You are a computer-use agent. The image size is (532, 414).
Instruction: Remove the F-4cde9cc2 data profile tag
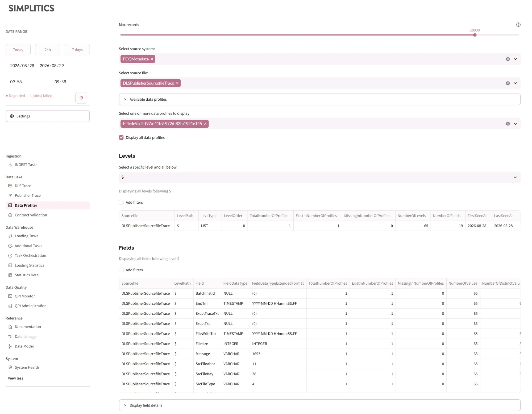pos(205,124)
